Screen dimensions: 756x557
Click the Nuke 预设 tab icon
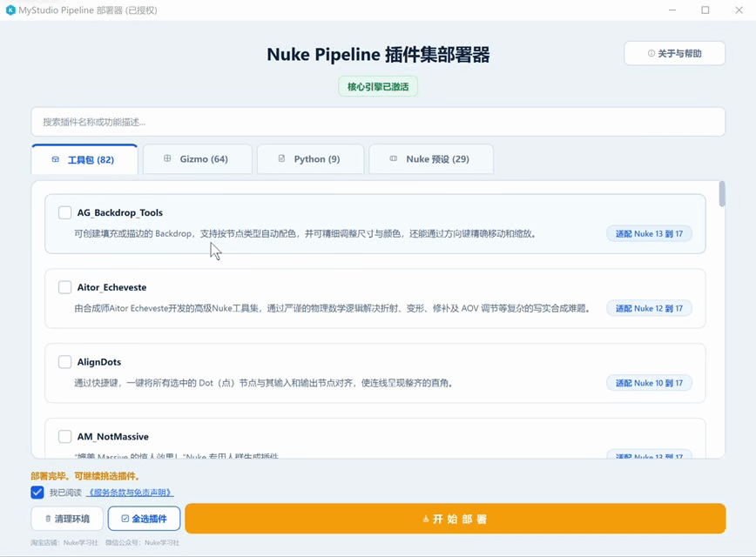(x=394, y=158)
